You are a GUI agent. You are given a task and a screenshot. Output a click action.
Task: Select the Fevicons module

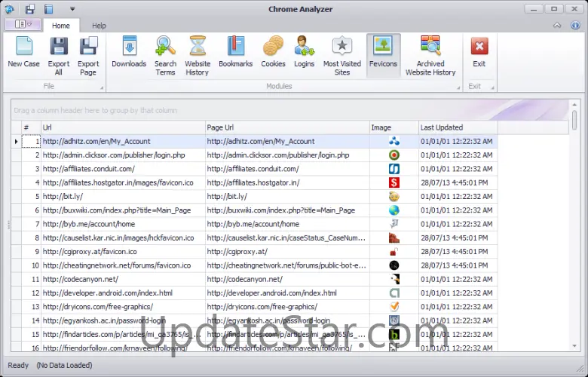click(x=383, y=56)
